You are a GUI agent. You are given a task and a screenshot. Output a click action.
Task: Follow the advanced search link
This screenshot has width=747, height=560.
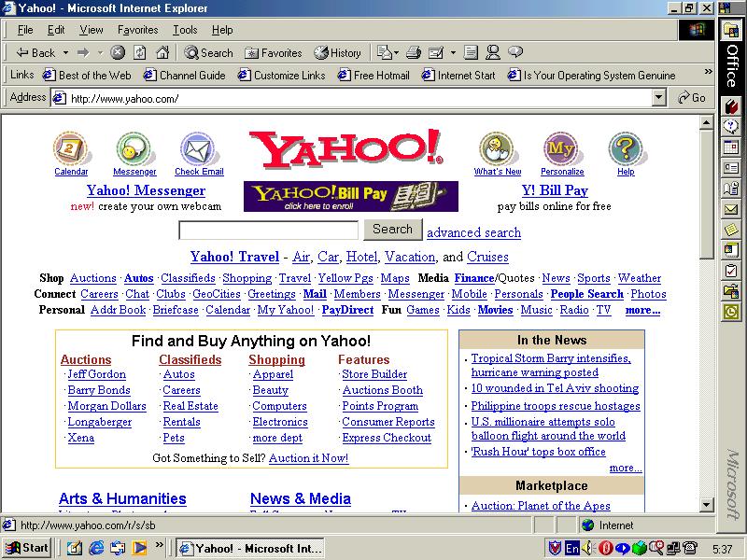473,232
